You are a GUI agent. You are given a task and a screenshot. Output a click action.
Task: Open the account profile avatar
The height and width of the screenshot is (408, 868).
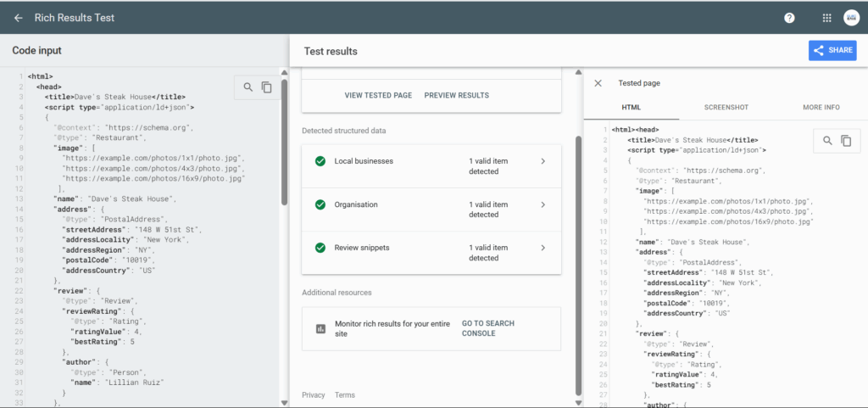coord(851,18)
